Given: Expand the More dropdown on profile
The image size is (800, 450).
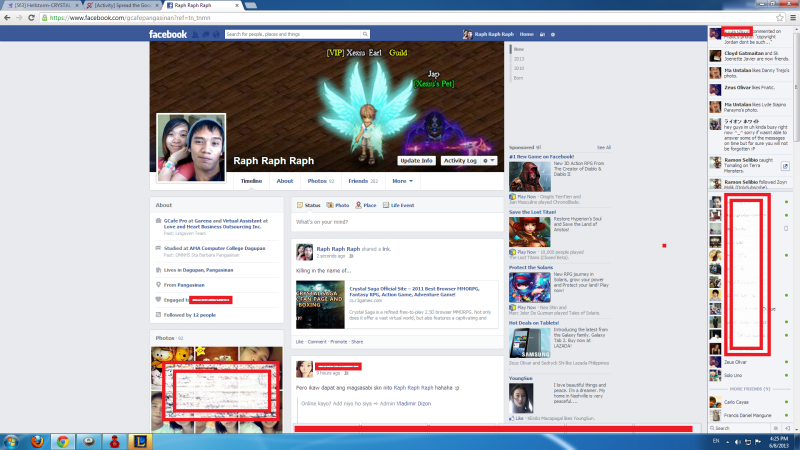Looking at the screenshot, I should point(402,181).
